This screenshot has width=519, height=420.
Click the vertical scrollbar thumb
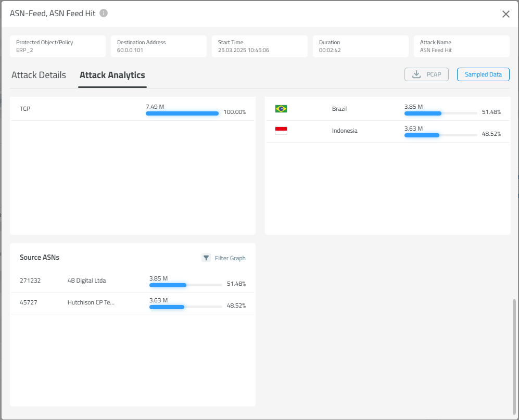coord(515,354)
